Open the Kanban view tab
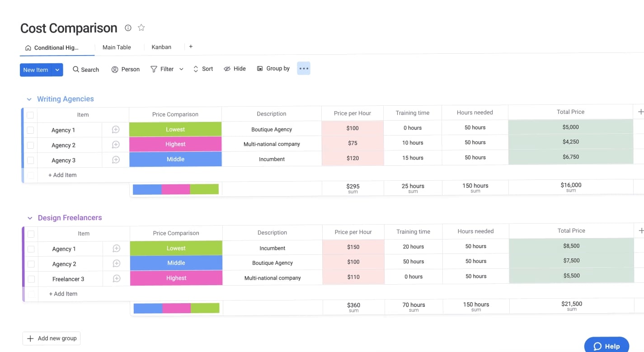The image size is (644, 352). (161, 47)
